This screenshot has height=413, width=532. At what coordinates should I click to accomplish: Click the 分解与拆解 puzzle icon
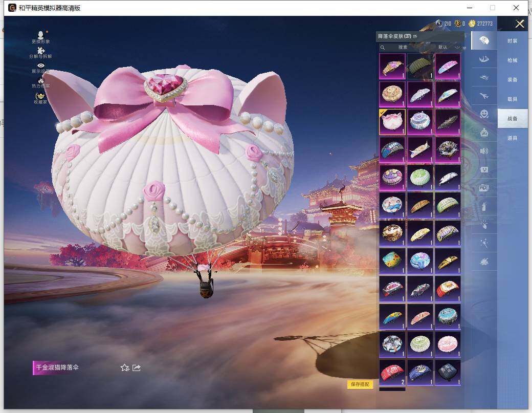click(x=40, y=50)
